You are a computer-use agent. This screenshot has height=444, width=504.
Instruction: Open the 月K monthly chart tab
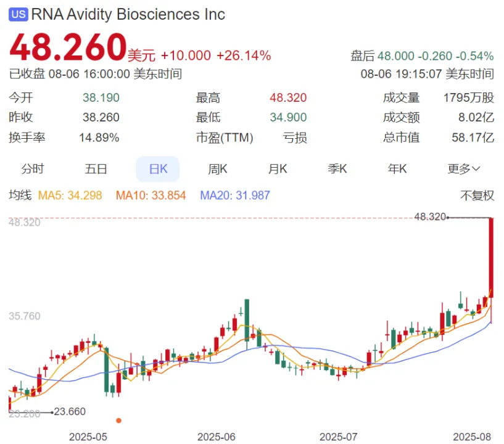278,169
